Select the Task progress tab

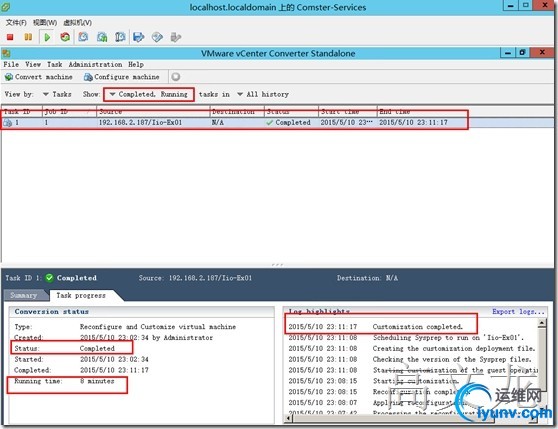click(81, 295)
